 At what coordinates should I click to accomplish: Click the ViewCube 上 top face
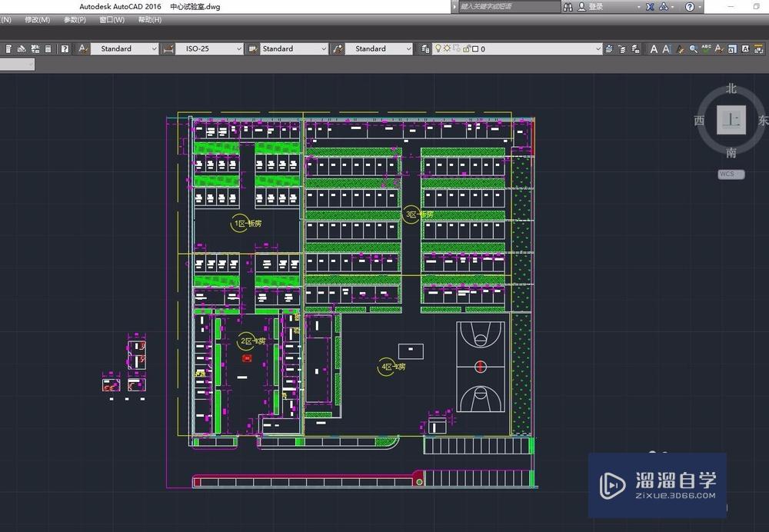coord(731,120)
